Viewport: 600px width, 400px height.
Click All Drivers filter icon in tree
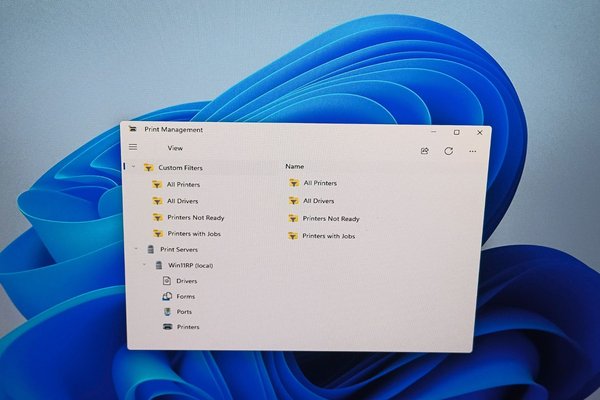coord(157,201)
